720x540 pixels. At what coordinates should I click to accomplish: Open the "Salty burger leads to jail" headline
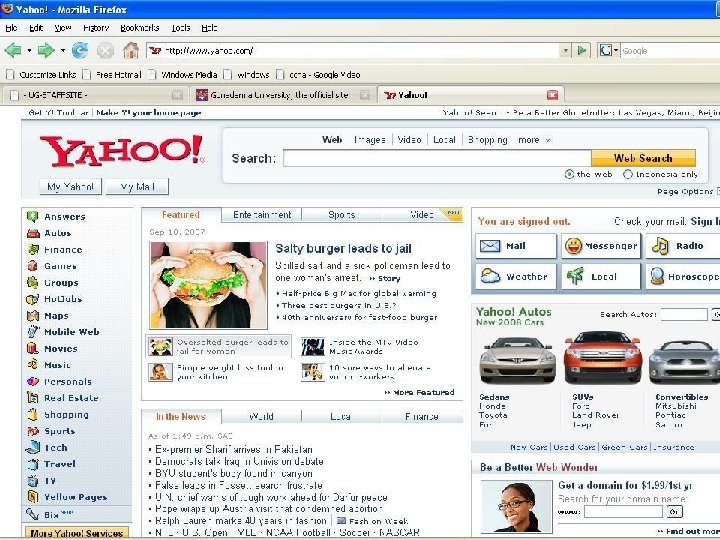pyautogui.click(x=343, y=249)
